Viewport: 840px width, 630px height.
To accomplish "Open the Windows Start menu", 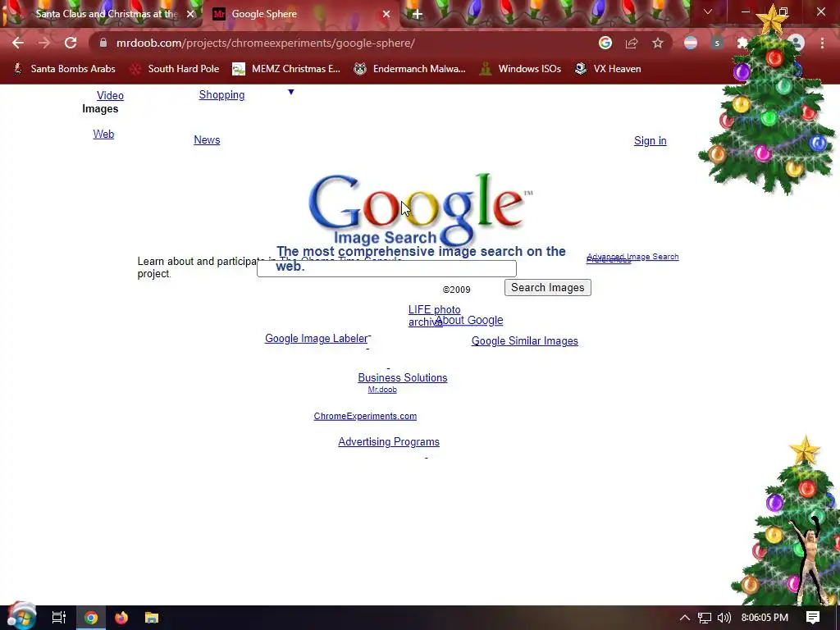I will (22, 617).
